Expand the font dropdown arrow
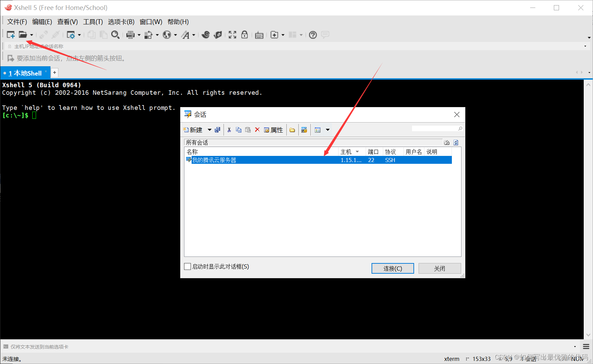Viewport: 593px width, 364px height. 194,35
